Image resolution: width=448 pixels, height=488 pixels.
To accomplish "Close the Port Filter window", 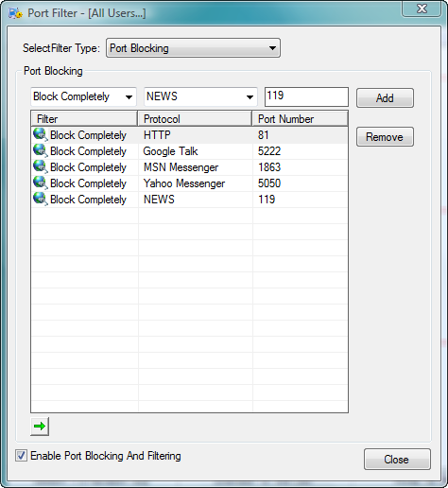I will [422, 9].
